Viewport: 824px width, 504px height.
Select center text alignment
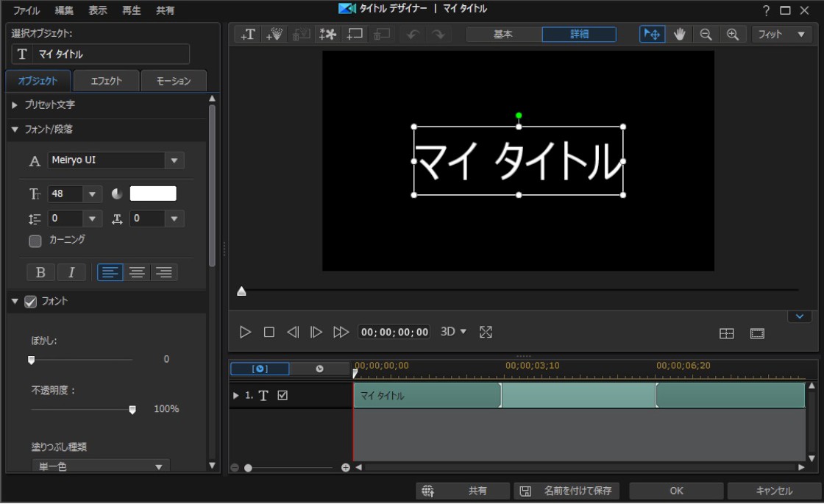click(137, 272)
